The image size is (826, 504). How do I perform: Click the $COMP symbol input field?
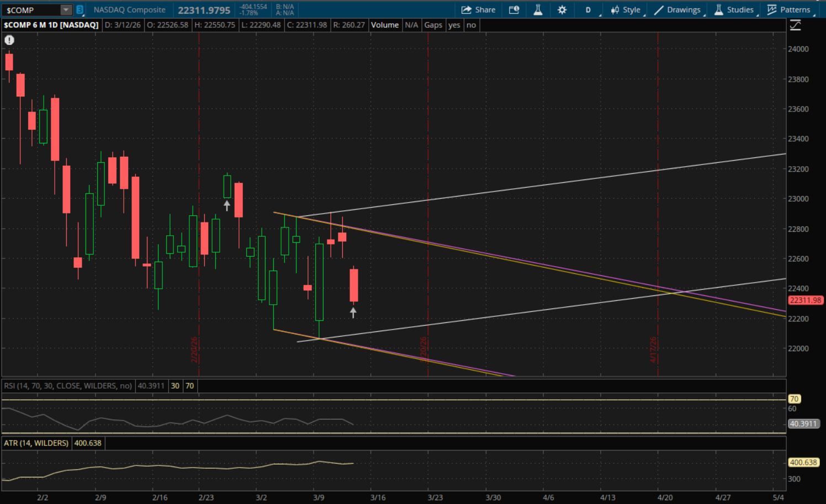click(x=30, y=10)
